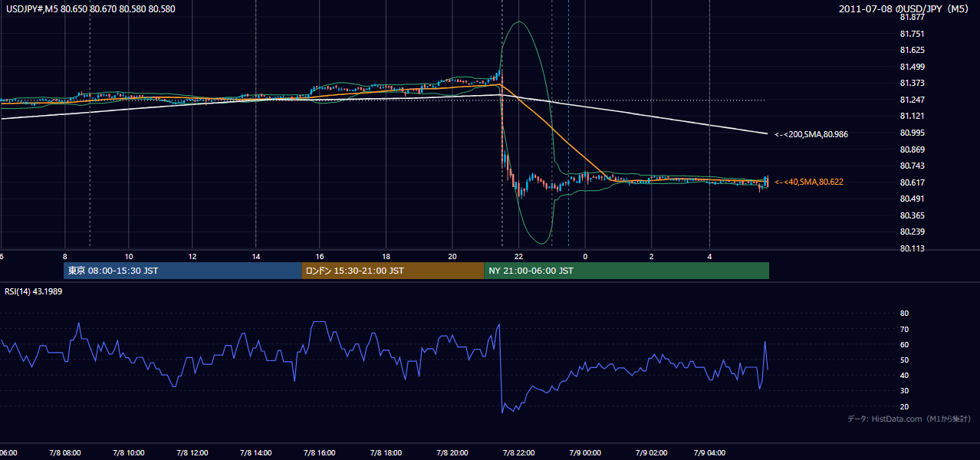Click the 80.617 price axis label
980x460 pixels.
point(912,182)
